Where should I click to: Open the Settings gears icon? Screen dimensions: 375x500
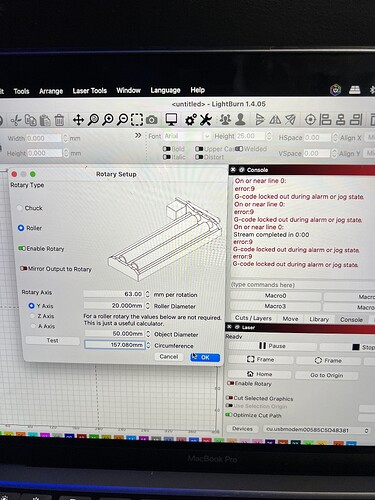pos(191,120)
